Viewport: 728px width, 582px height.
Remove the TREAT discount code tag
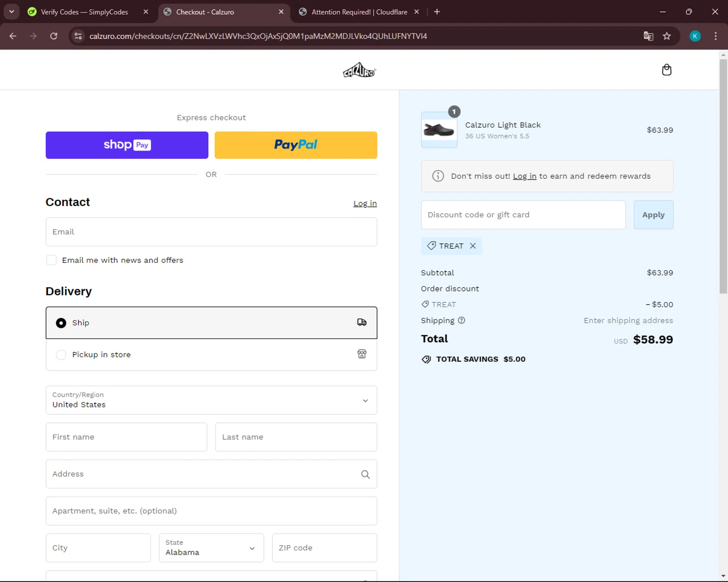(x=473, y=246)
